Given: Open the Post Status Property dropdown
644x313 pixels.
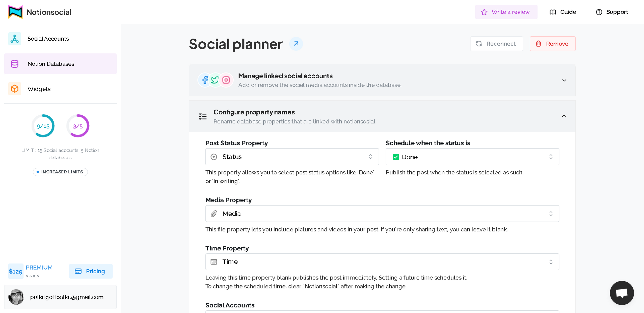Looking at the screenshot, I should click(x=292, y=157).
